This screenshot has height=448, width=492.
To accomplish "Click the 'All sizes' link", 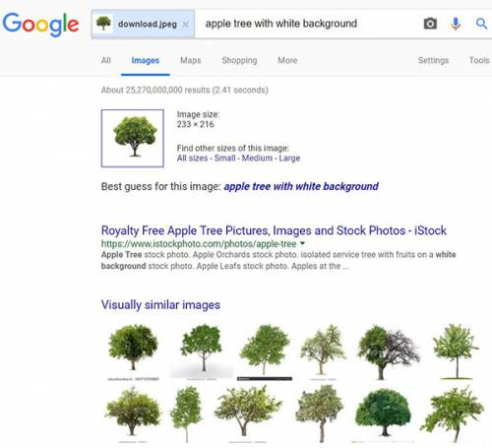I will (x=192, y=159).
